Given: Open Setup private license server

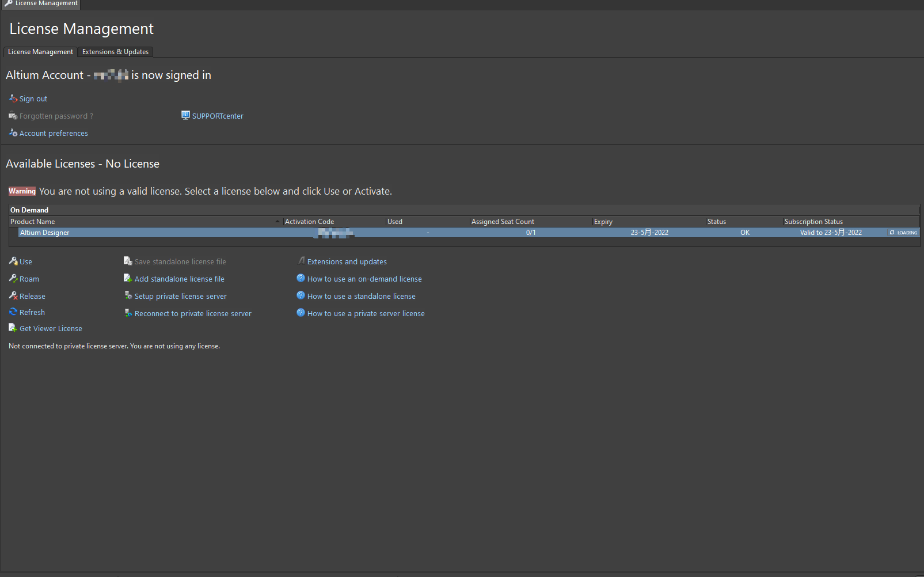Looking at the screenshot, I should point(180,297).
